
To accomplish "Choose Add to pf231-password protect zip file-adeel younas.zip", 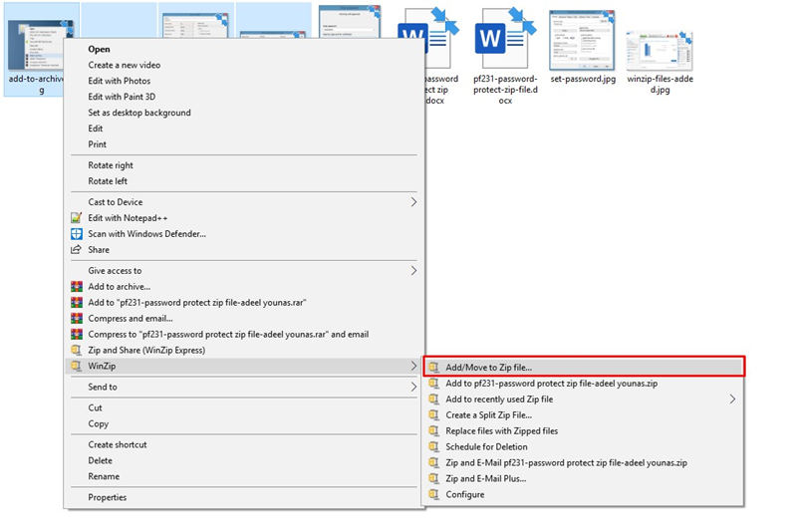I will [552, 384].
